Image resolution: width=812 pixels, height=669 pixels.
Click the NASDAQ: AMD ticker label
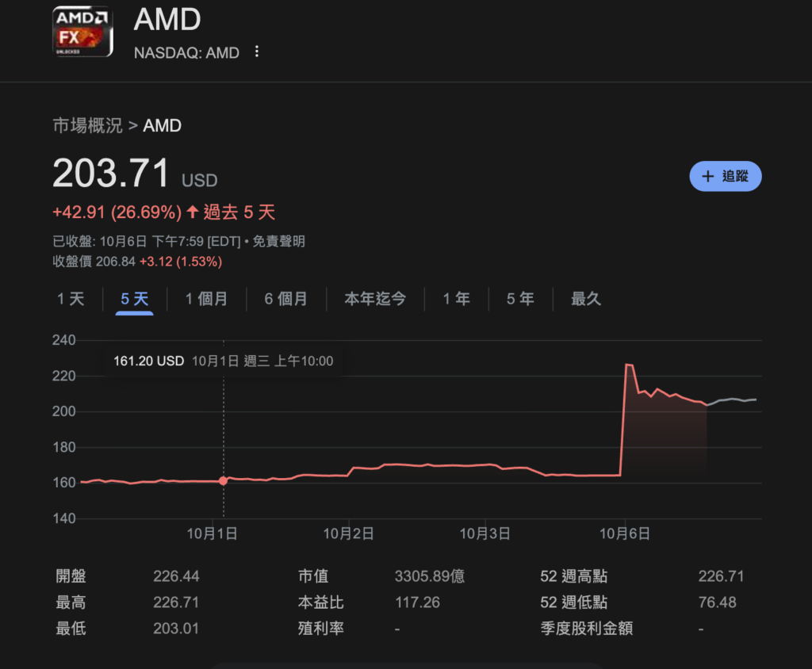pos(186,52)
